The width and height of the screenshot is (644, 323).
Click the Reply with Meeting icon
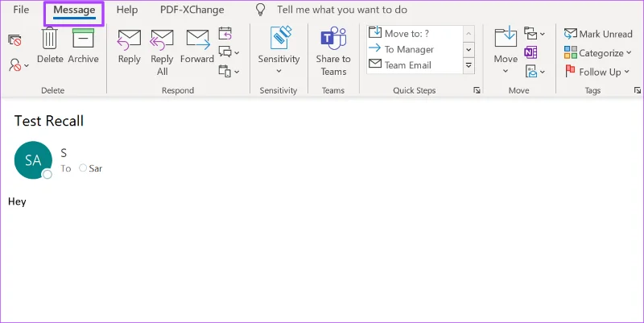225,33
